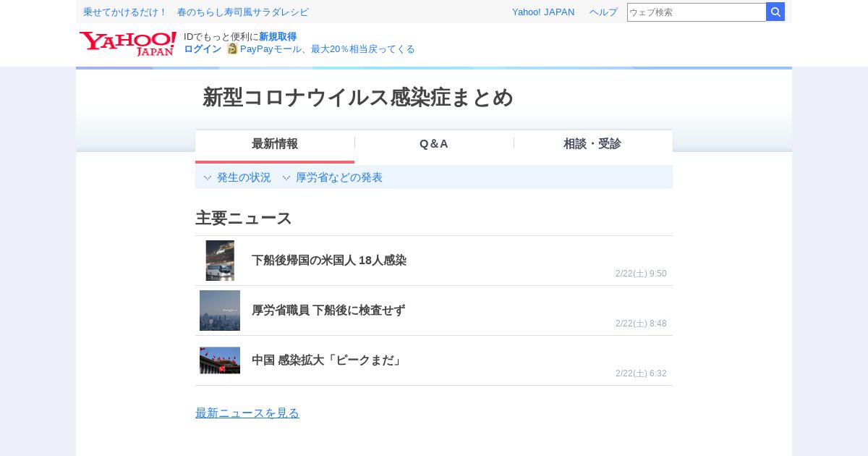Click the PayPay mall icon
This screenshot has width=868, height=456.
tap(232, 48)
